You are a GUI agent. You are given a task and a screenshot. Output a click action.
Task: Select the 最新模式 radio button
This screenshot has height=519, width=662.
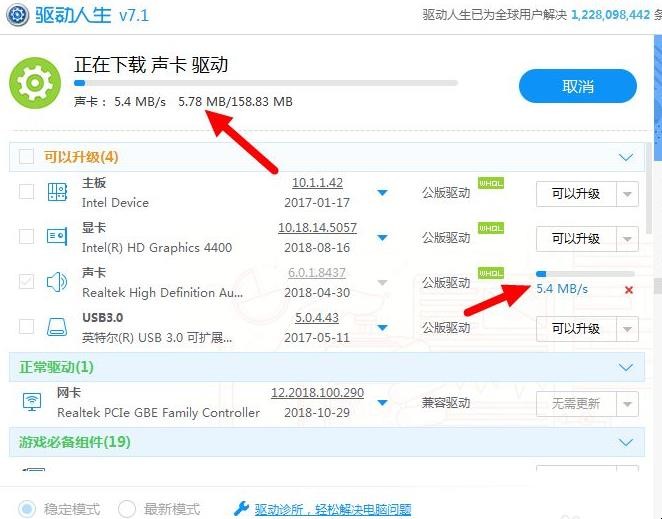(x=127, y=508)
